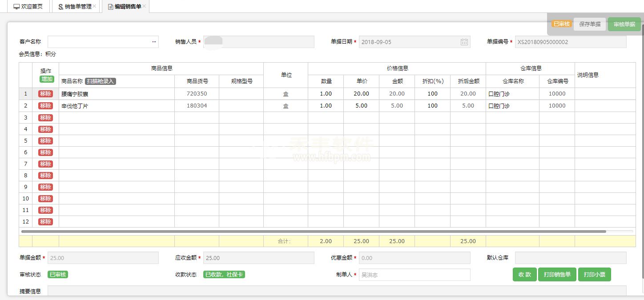
Task: Switch to the 销售单管理 tab
Action: [74, 7]
